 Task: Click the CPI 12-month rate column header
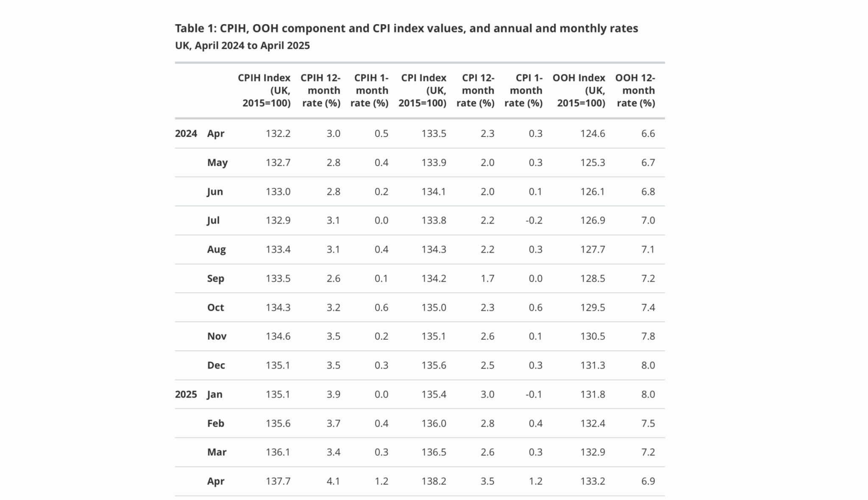tap(476, 90)
